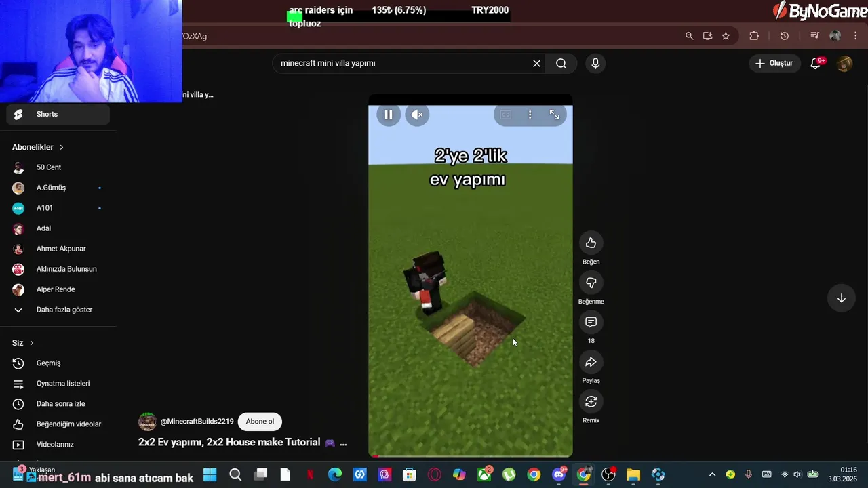Open the Ahmet Akpunar channel
Viewport: 868px width, 488px height.
58,249
